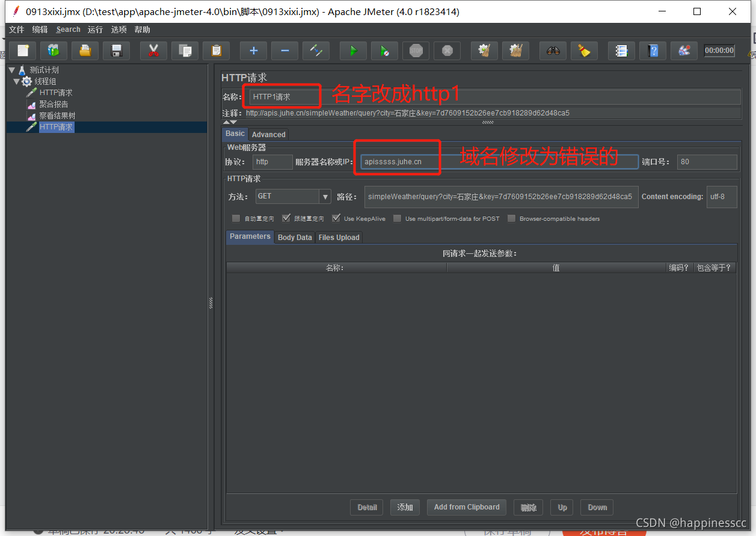Open the 运行 menu

(95, 29)
